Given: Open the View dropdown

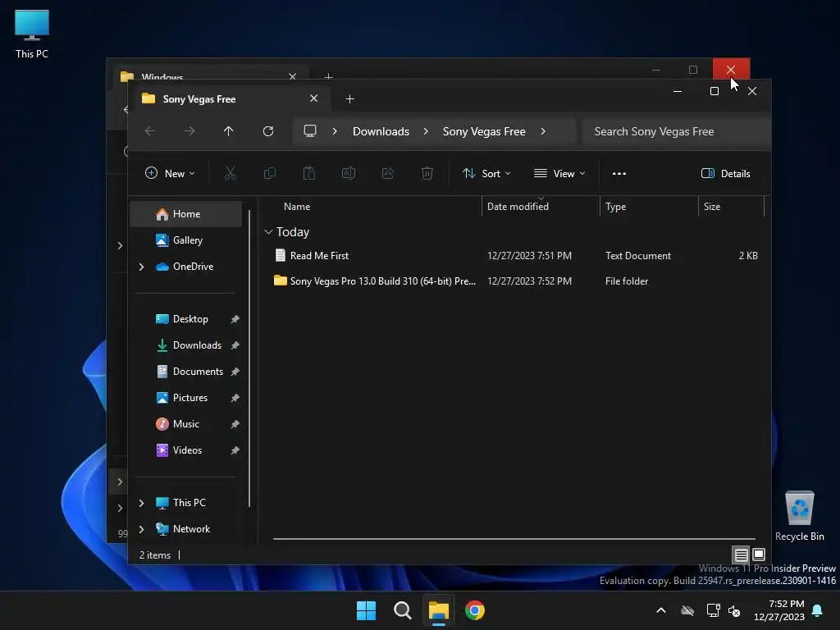Looking at the screenshot, I should click(x=559, y=174).
